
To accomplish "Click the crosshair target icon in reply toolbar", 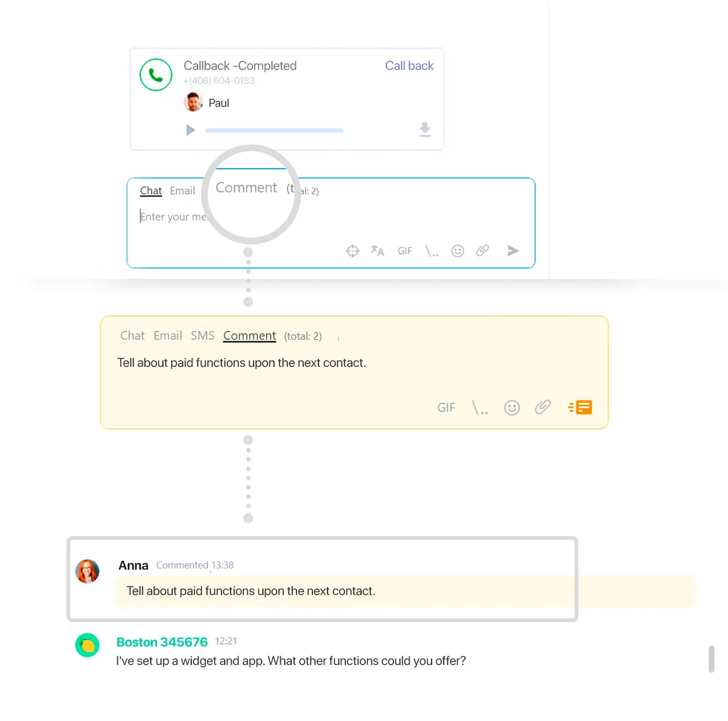I will coord(352,251).
